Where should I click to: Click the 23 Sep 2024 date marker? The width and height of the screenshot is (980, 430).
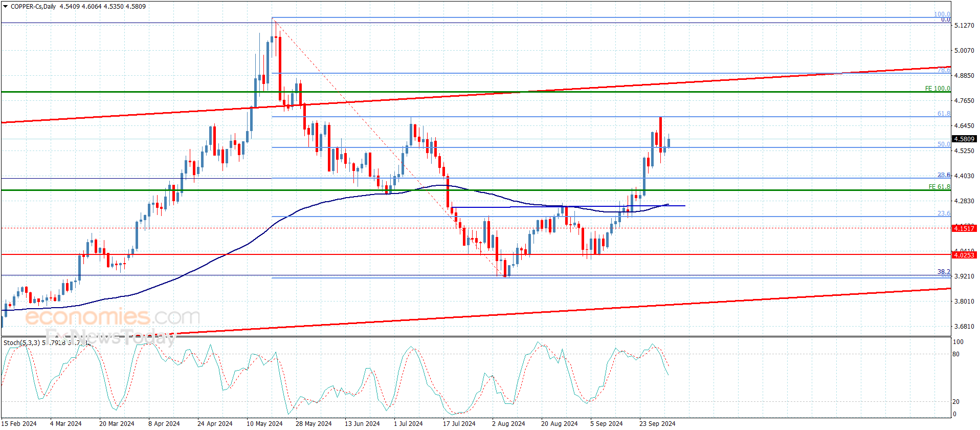657,423
